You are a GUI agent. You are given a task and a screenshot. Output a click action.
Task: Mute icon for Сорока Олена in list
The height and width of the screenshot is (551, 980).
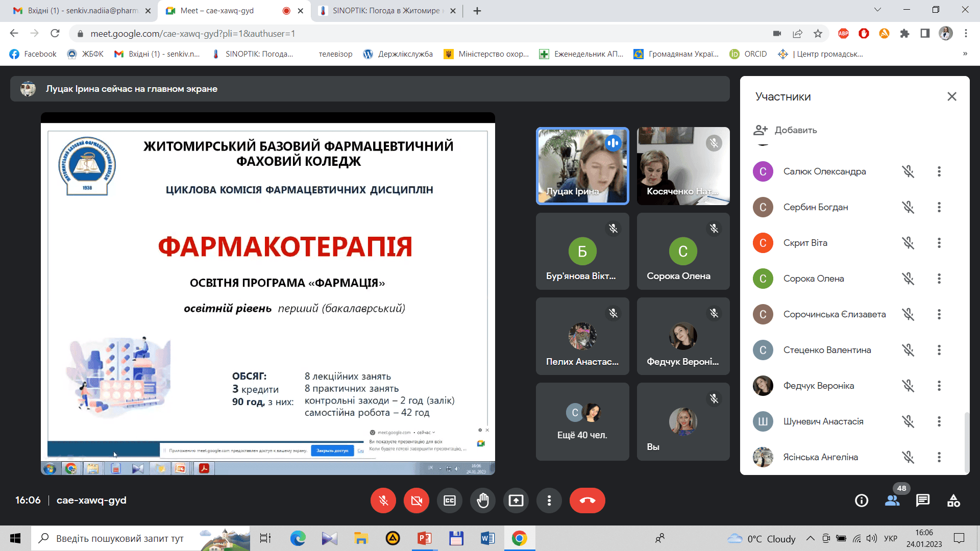pos(908,279)
